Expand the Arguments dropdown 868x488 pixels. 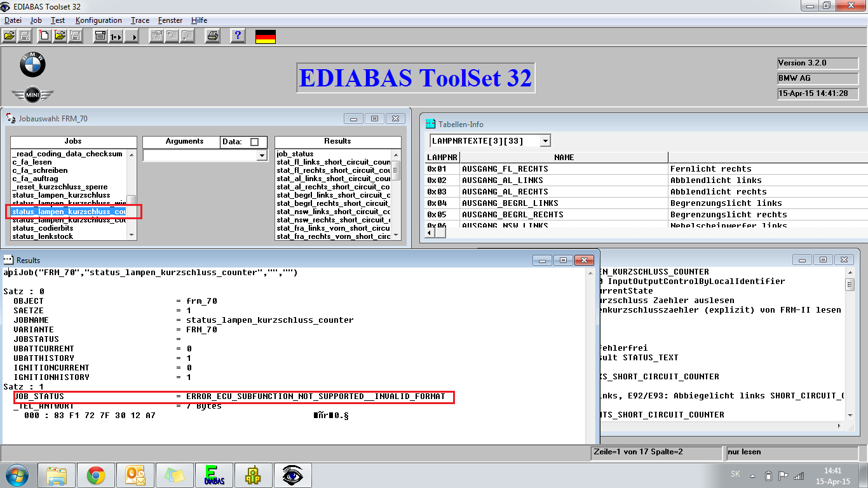tap(261, 156)
